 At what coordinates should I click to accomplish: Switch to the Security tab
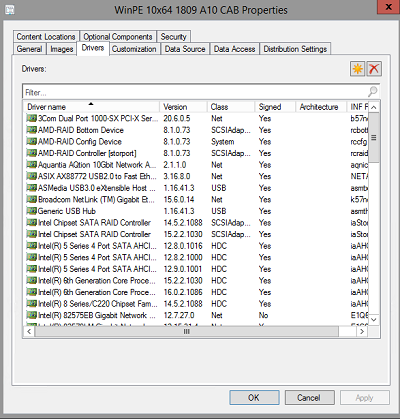tap(173, 37)
